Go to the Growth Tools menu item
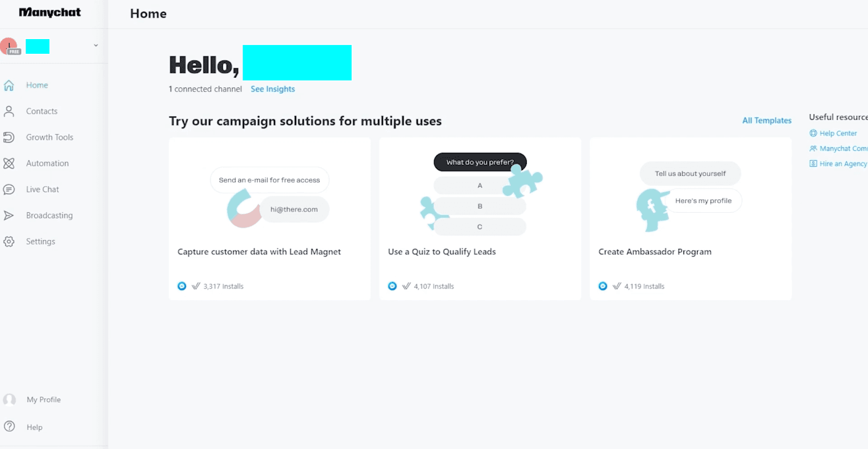Viewport: 868px width, 449px height. click(x=49, y=137)
